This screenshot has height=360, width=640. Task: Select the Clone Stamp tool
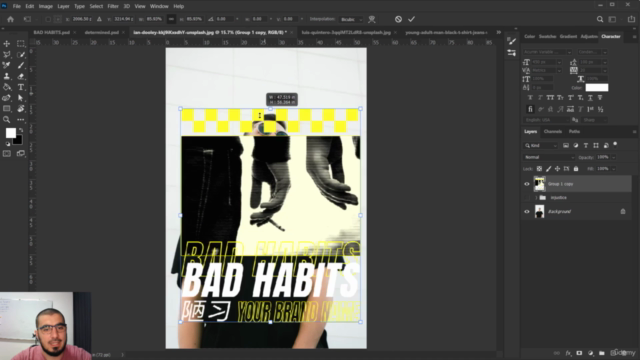coord(7,76)
